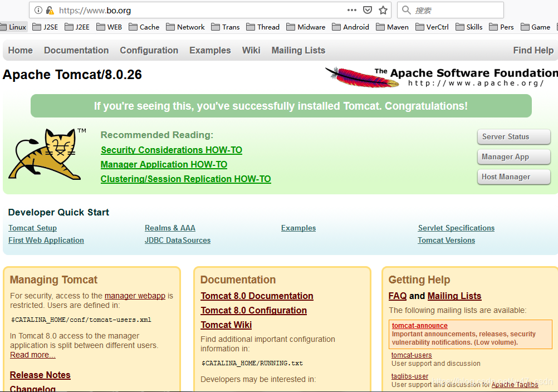Screen dimensions: 558x392
Task: Click the Apache Software Foundation feather logo
Action: (x=441, y=77)
